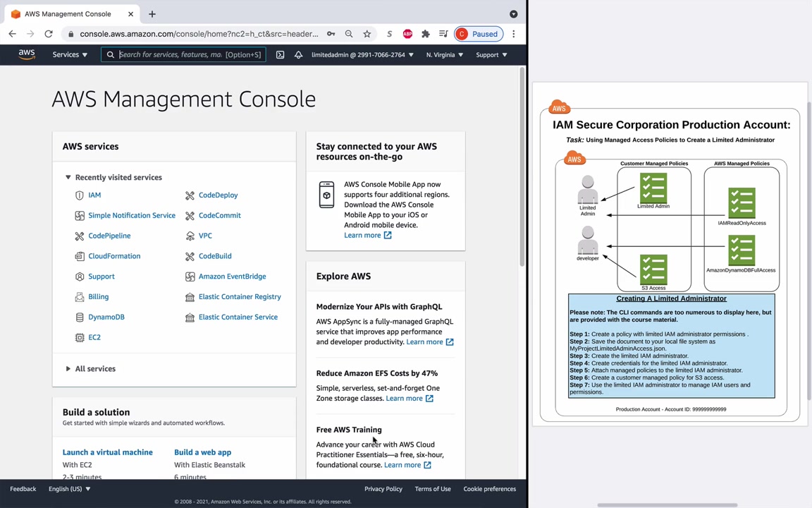This screenshot has height=508, width=812.
Task: Click the console page vertical scrollbar
Action: [522, 167]
